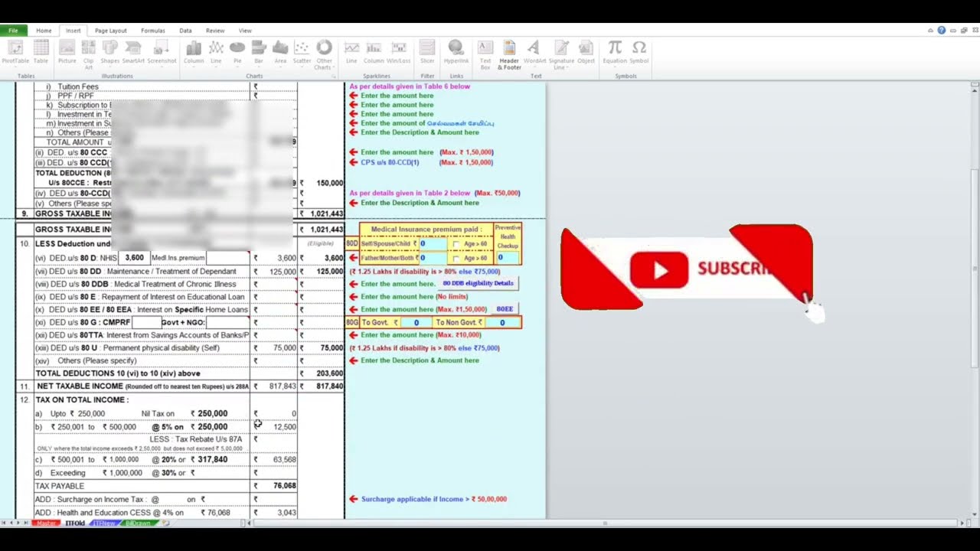The width and height of the screenshot is (980, 551).
Task: Click 'Surcharge applicable if Income > ₹ 50,00,000' note
Action: [x=434, y=499]
